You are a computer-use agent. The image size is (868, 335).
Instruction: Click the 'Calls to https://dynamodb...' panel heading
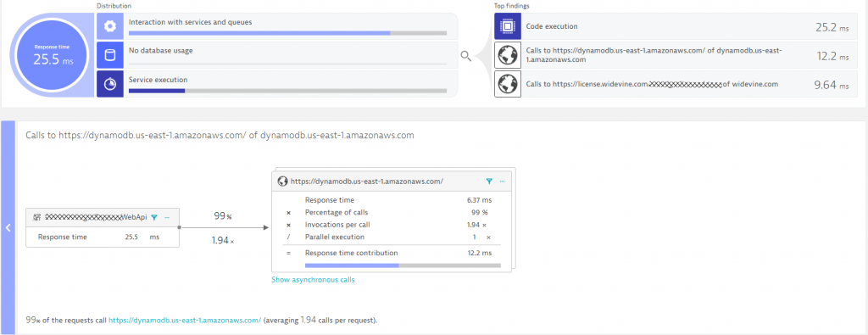[x=220, y=135]
